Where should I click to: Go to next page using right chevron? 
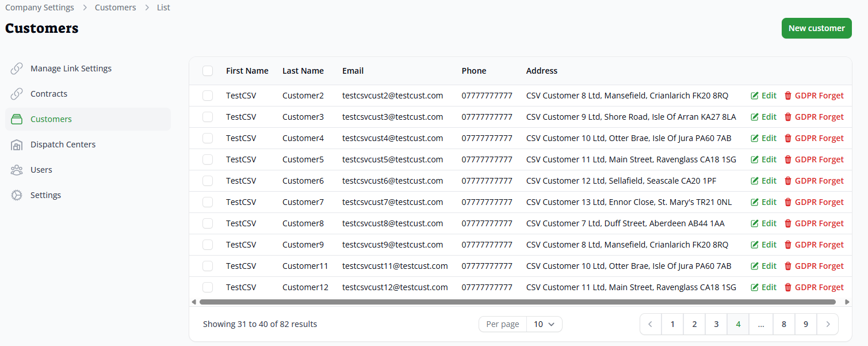click(828, 324)
